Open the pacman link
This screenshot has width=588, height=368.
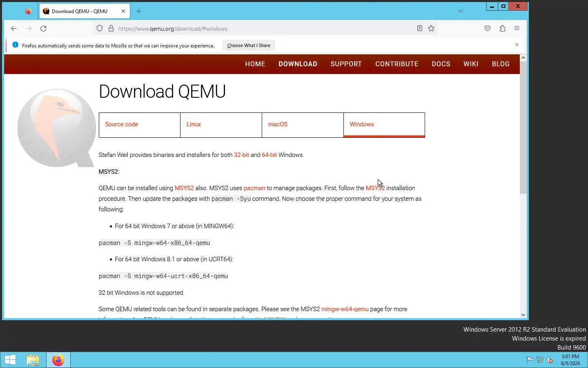[x=254, y=188]
